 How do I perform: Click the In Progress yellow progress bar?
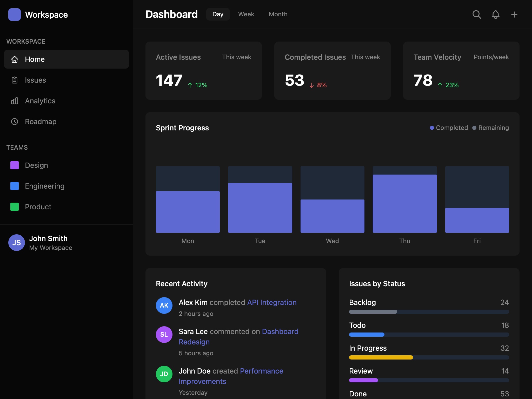tap(381, 357)
